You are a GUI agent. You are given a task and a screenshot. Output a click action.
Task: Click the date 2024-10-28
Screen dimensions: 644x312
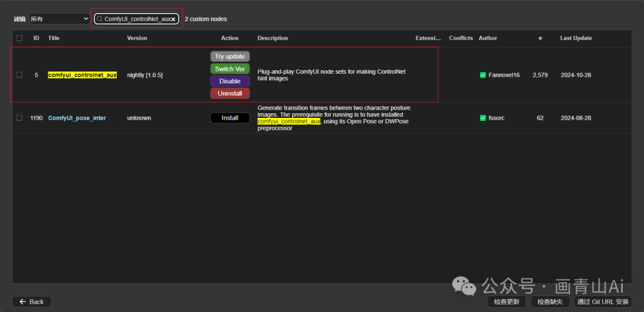tap(576, 75)
